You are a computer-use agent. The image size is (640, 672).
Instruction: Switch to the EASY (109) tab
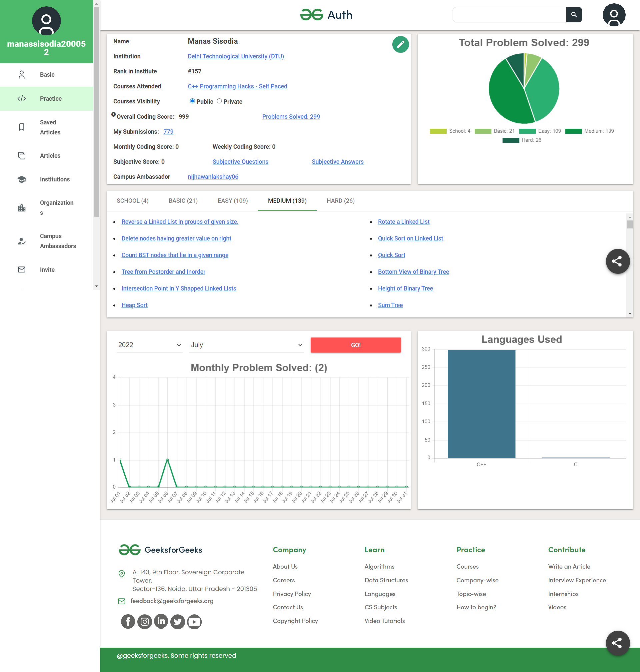pos(233,201)
